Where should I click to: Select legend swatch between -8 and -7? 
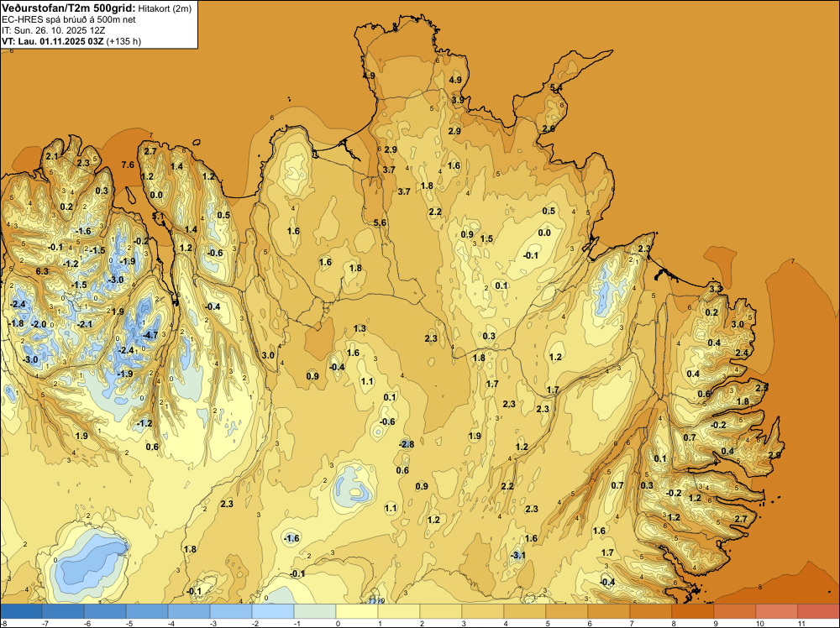coord(21,611)
